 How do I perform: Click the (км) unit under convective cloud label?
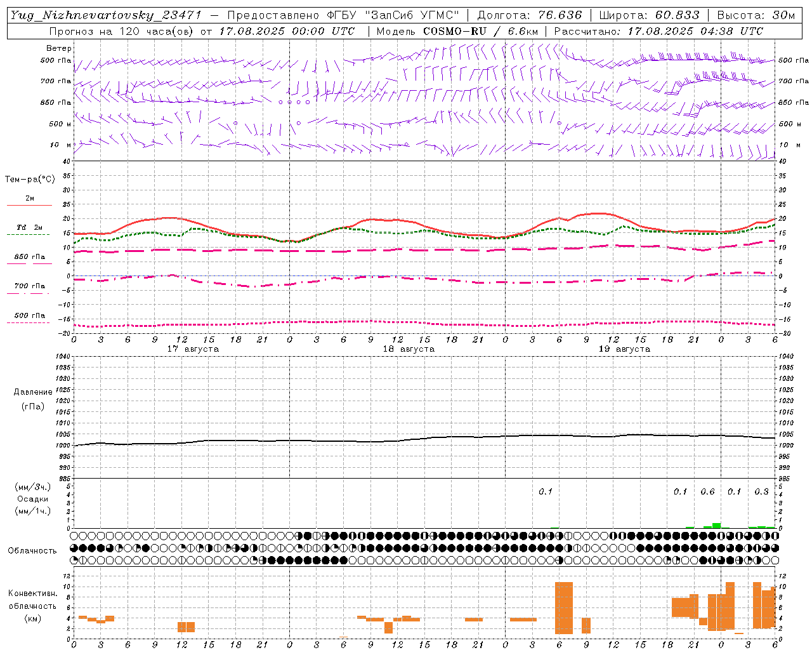point(32,618)
